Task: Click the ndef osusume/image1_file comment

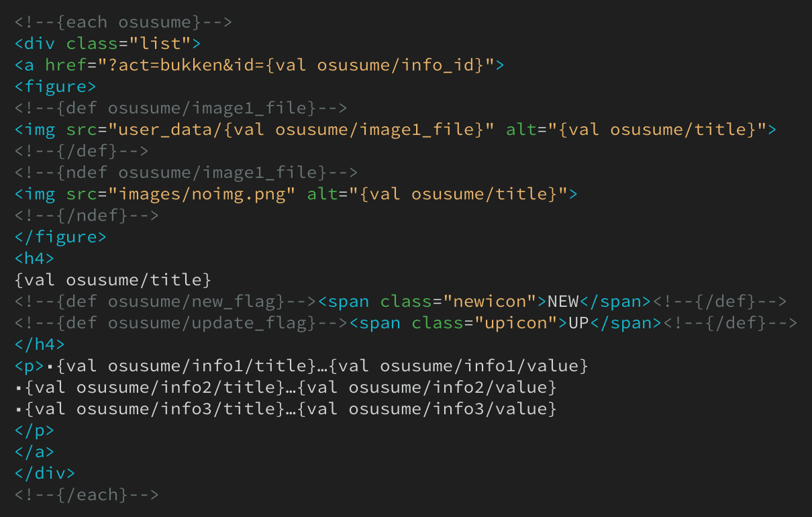Action: coord(187,173)
